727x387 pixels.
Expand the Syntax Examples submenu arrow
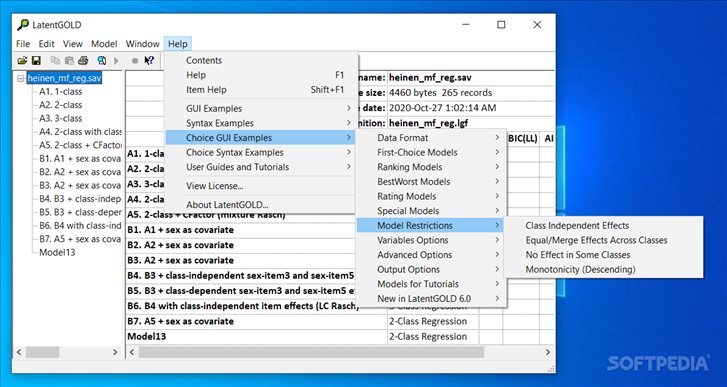click(349, 123)
